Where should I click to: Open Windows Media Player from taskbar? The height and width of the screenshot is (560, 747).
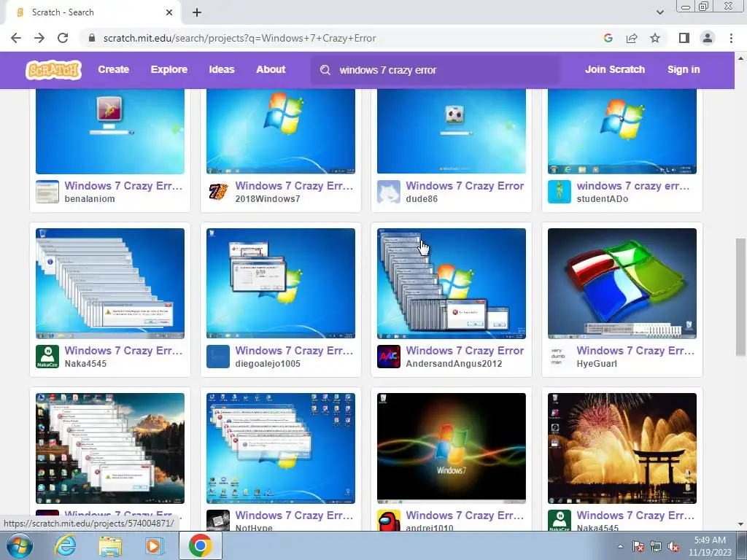tap(154, 545)
